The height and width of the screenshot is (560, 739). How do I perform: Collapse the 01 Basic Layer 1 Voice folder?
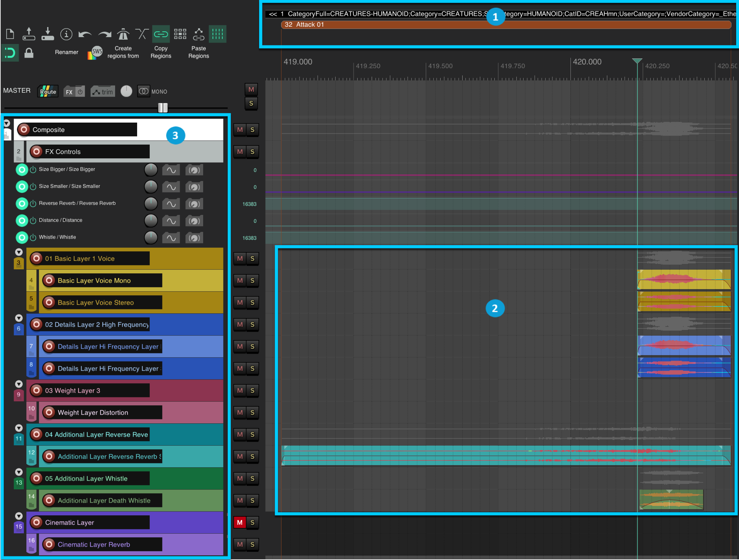point(19,252)
